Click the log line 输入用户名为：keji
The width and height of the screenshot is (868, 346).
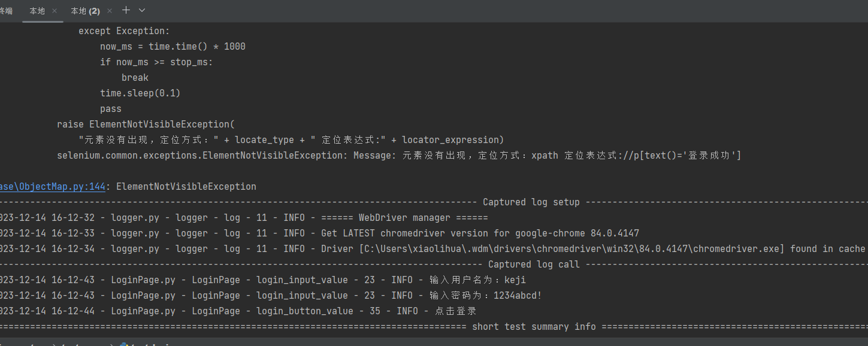(x=477, y=280)
